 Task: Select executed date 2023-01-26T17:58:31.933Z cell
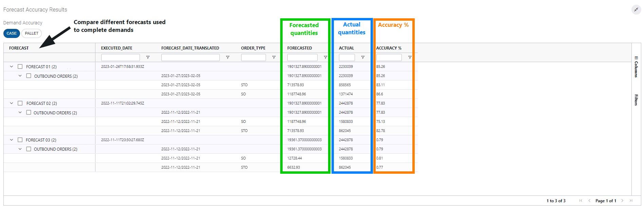[123, 67]
